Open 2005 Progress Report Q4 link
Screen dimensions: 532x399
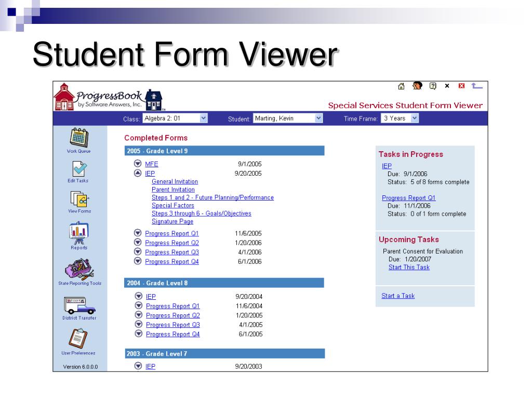coord(171,262)
